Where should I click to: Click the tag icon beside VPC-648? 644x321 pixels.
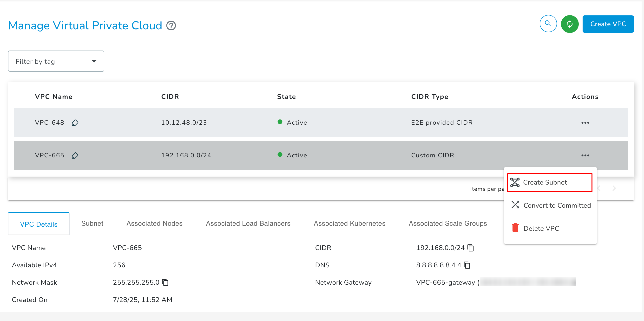point(75,123)
